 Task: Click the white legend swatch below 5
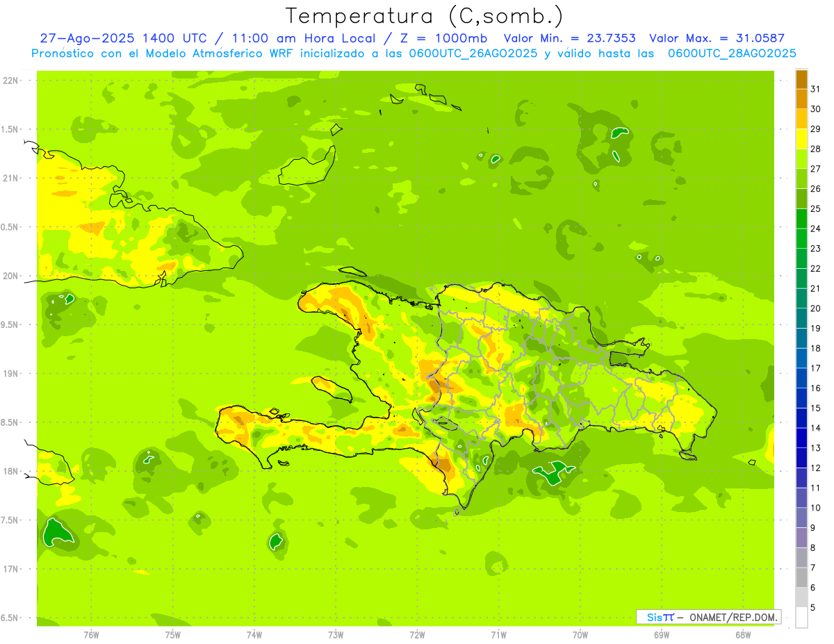click(801, 618)
